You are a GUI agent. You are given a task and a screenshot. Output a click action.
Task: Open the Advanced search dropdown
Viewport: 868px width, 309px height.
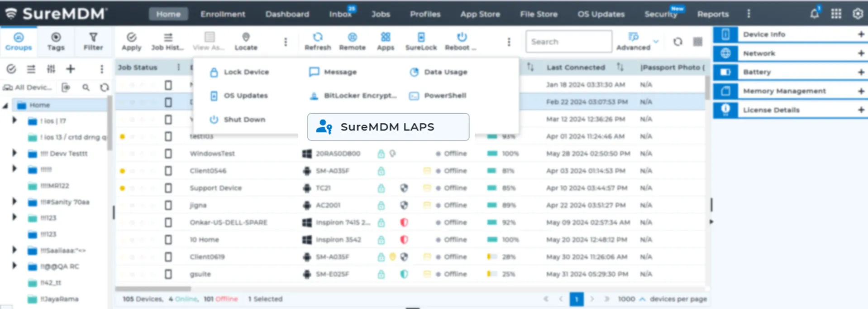(656, 42)
